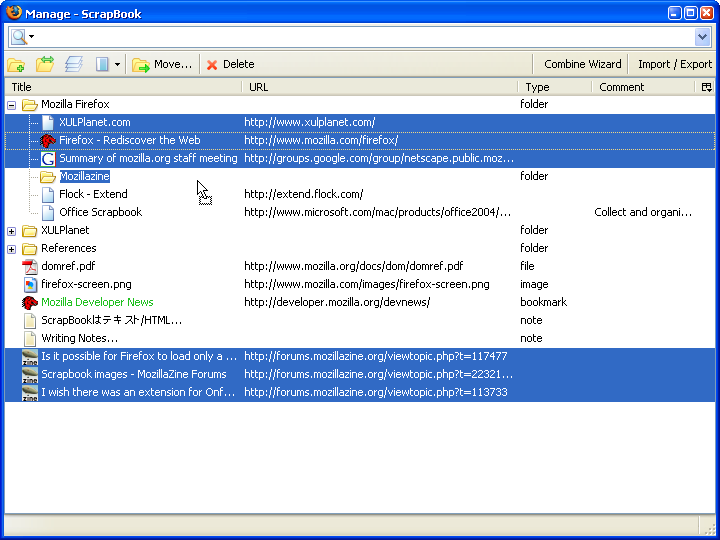The image size is (720, 540).
Task: Open the view panel dropdown arrow
Action: (x=118, y=65)
